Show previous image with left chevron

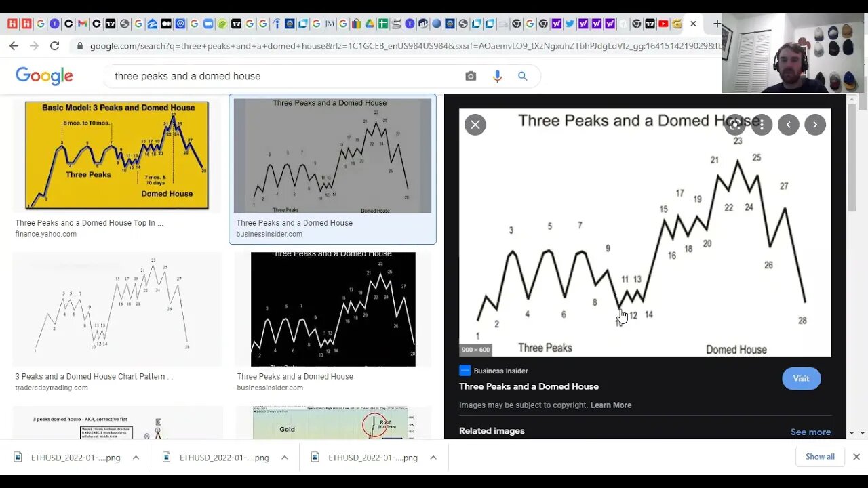coord(788,125)
